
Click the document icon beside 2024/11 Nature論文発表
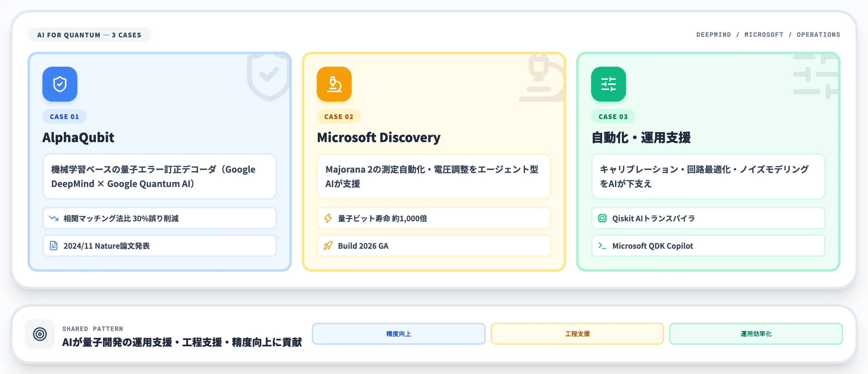54,246
